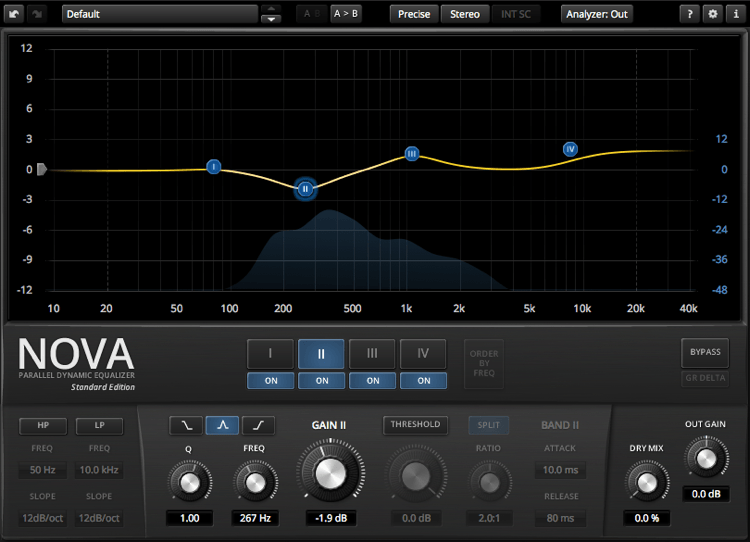Click the redo arrow icon
Viewport: 750px width, 542px height.
click(x=37, y=14)
